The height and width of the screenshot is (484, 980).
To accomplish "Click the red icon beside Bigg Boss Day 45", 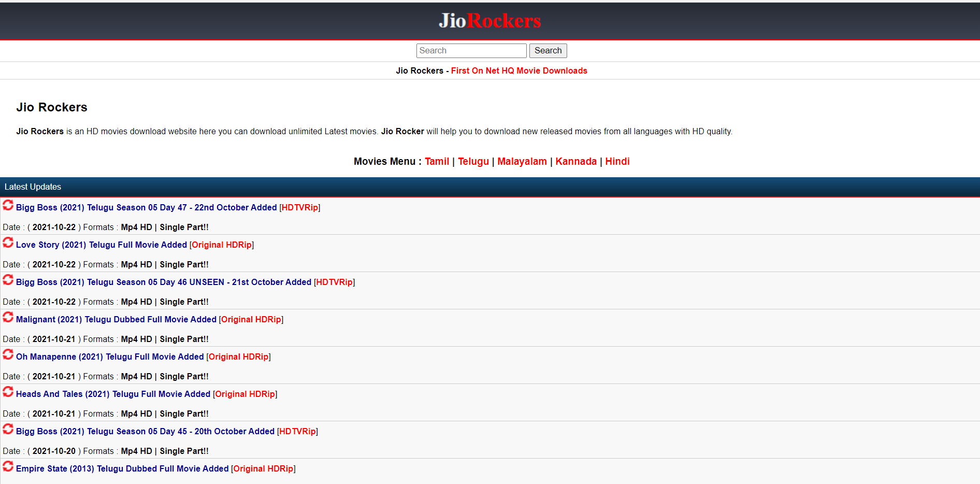I will coord(8,429).
